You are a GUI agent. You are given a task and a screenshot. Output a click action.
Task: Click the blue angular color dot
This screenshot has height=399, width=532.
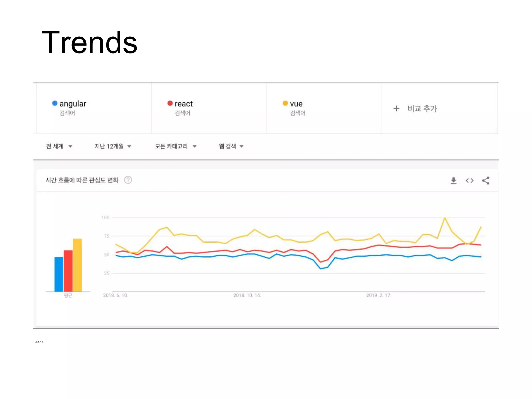point(55,103)
